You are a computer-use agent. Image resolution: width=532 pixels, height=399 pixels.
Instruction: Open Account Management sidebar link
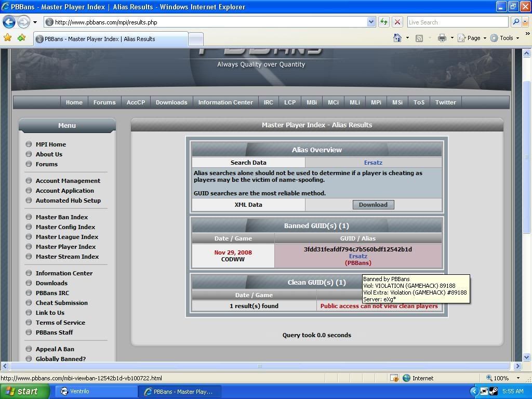click(x=68, y=180)
